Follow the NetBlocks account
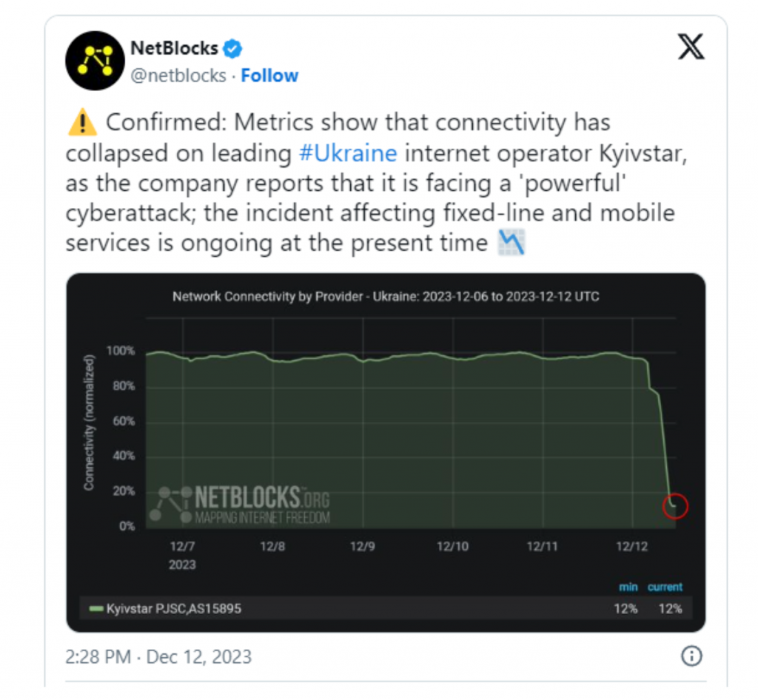 click(x=269, y=75)
